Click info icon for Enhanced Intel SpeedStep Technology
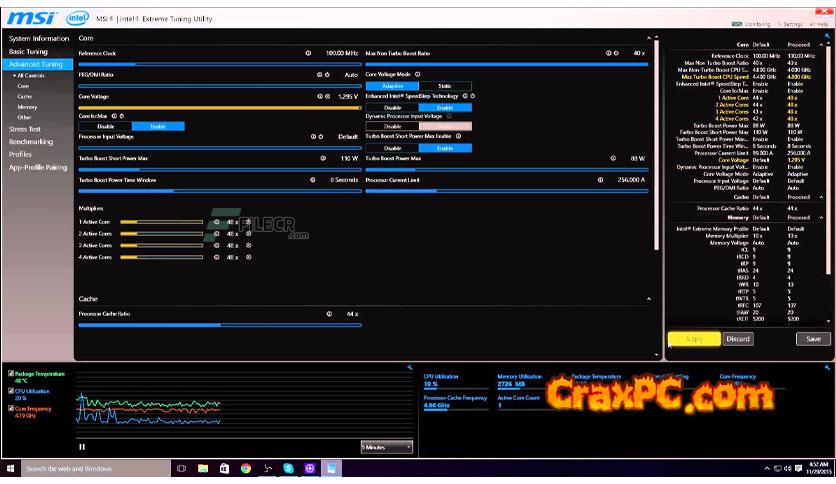 coord(465,96)
